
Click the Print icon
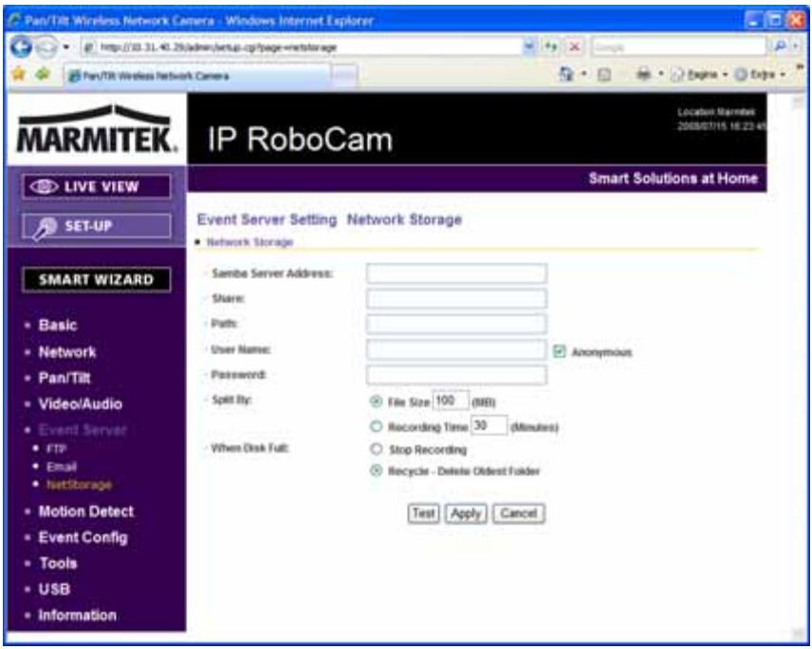(644, 75)
